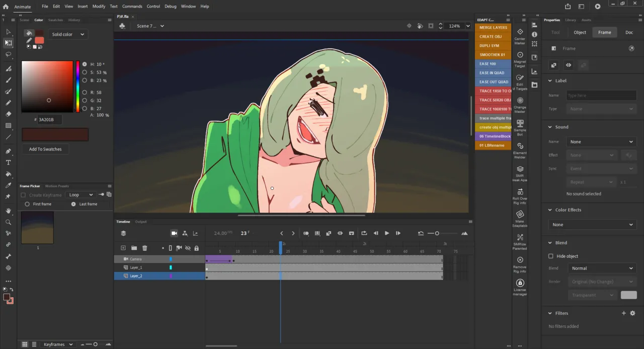
Task: Switch to the Object tab
Action: click(x=580, y=32)
